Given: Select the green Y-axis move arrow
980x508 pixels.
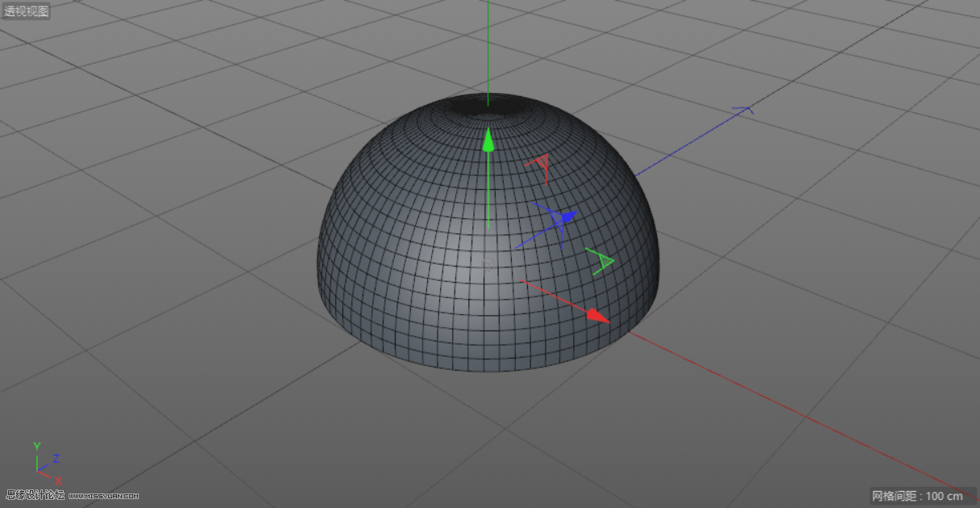Looking at the screenshot, I should [488, 141].
